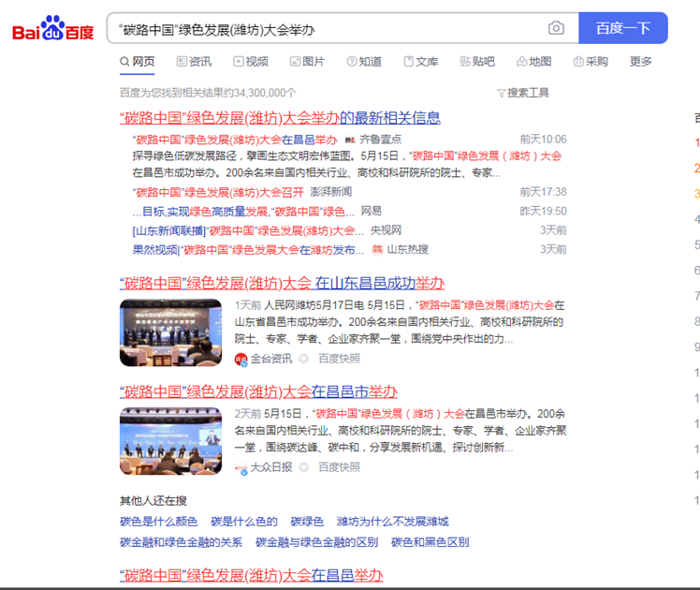Viewport: 700px width, 590px height.
Task: Search related query 潍坊为什么不发展潍城
Action: (x=393, y=522)
